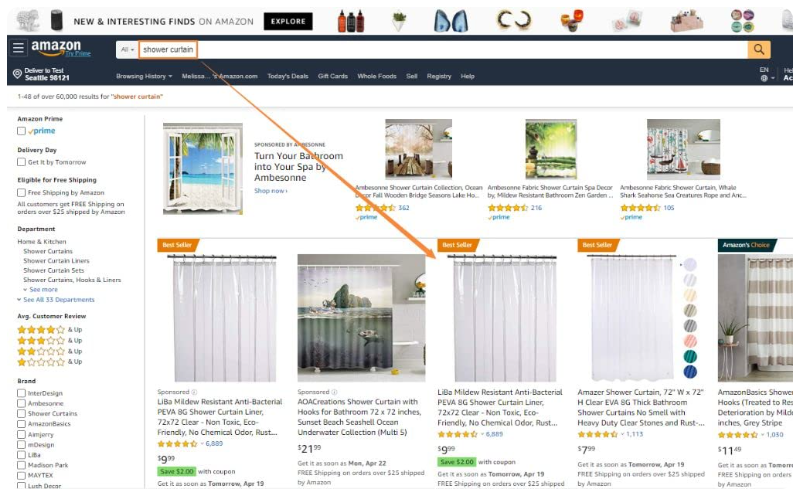Click the orange search magnifier button
Image resolution: width=803 pixels, height=490 pixels.
(x=759, y=50)
